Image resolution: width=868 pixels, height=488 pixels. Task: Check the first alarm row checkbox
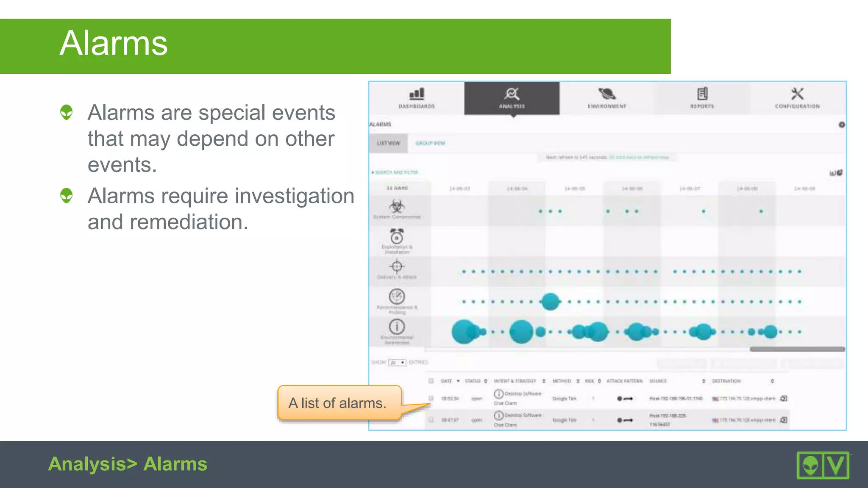pyautogui.click(x=431, y=398)
